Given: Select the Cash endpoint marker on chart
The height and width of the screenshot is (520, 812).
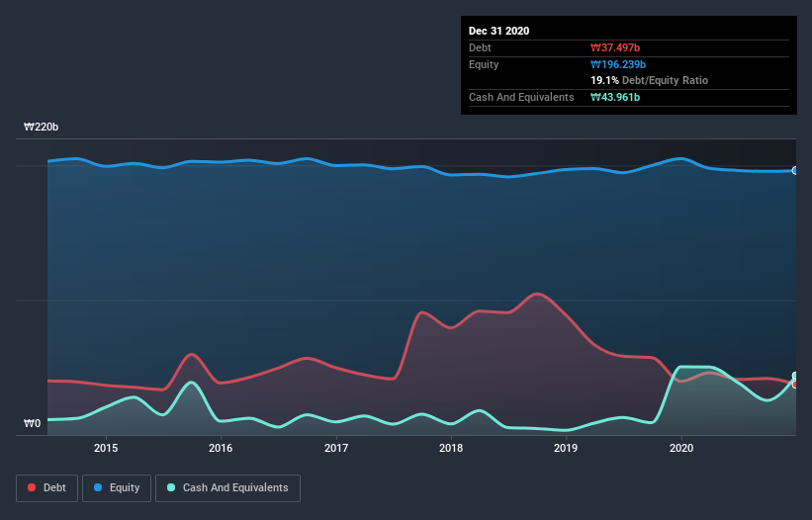Looking at the screenshot, I should point(795,376).
